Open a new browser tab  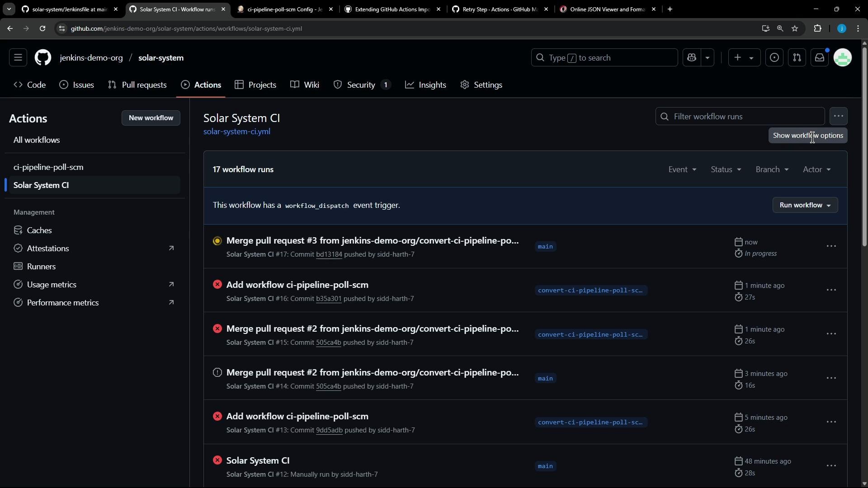click(x=670, y=9)
